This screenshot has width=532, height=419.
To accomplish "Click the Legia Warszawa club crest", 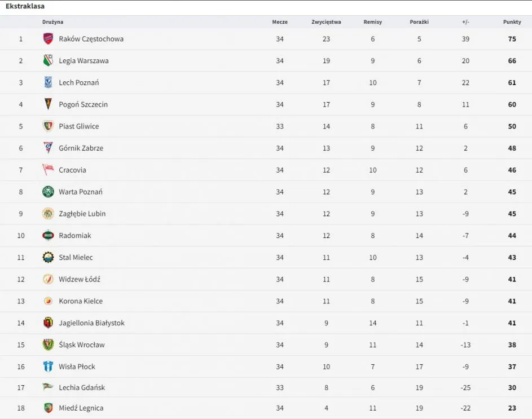I will (x=48, y=61).
